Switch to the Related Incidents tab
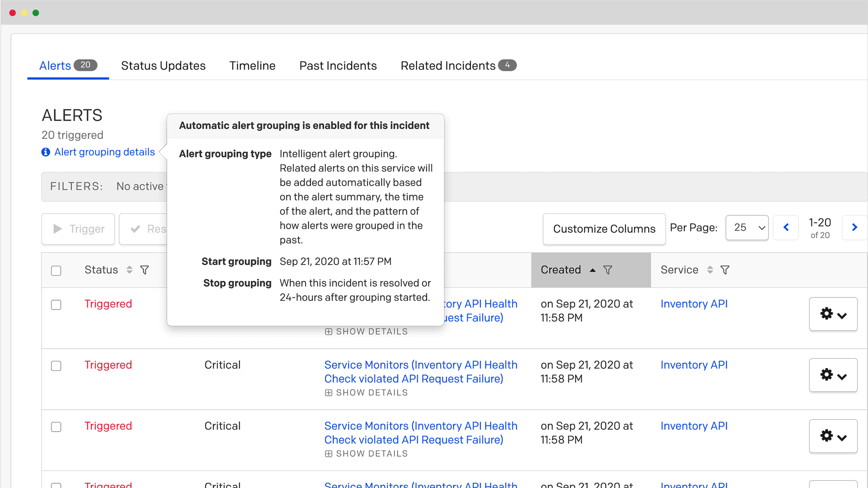Image resolution: width=868 pixels, height=488 pixels. pos(456,66)
